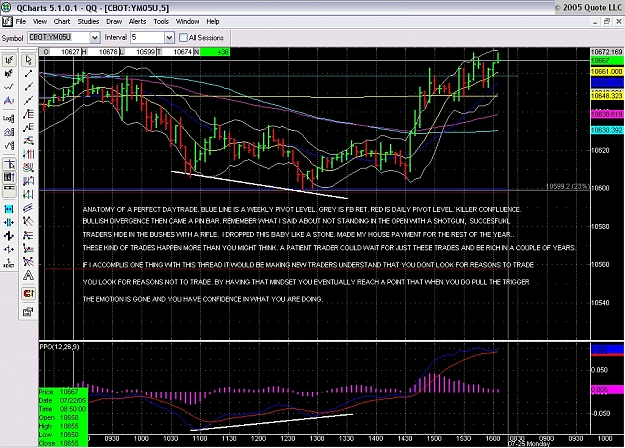The width and height of the screenshot is (625, 448).
Task: Click the compress-bars horizontal arrows icon
Action: pos(9,222)
